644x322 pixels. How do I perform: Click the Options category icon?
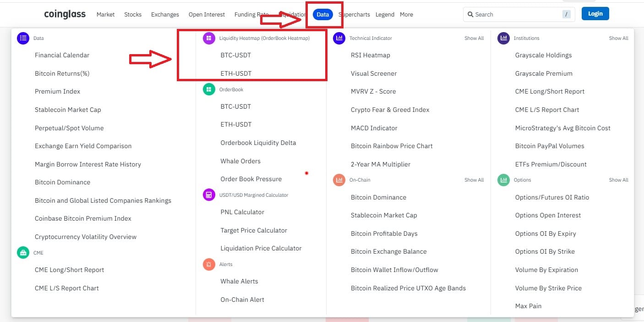(503, 180)
